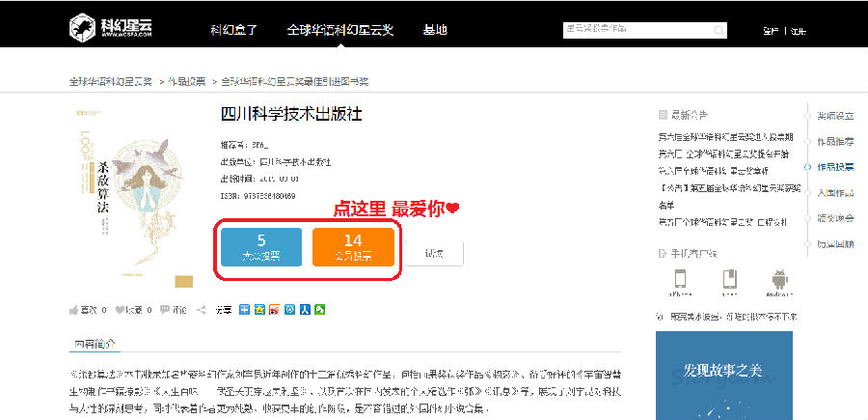Open the 杀敌算法 book cover image

point(134,198)
